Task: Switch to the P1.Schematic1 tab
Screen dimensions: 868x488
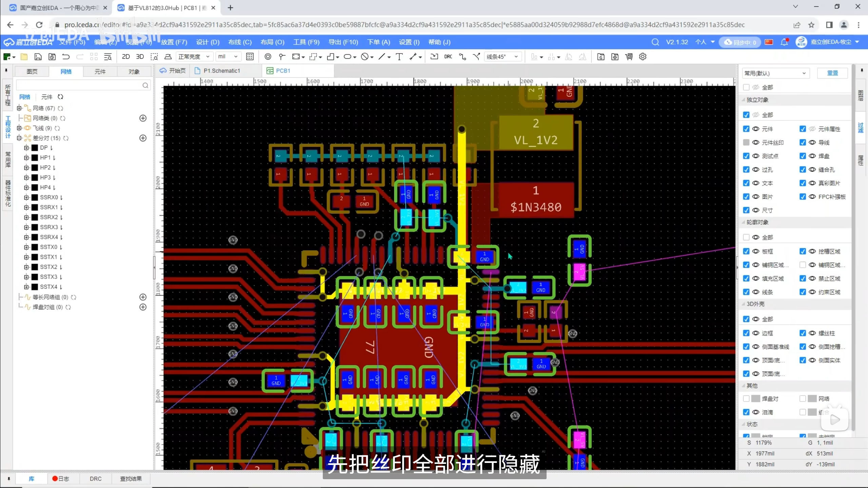Action: (x=221, y=70)
